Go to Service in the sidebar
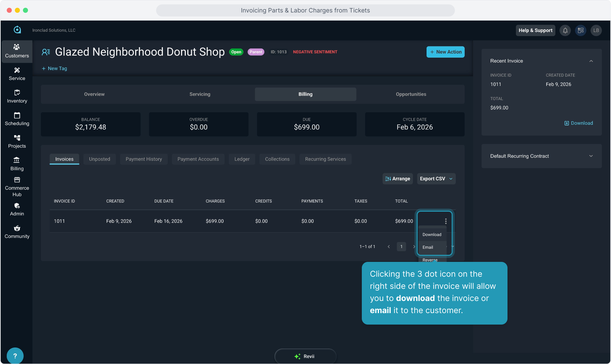The width and height of the screenshot is (611, 364). click(x=17, y=74)
